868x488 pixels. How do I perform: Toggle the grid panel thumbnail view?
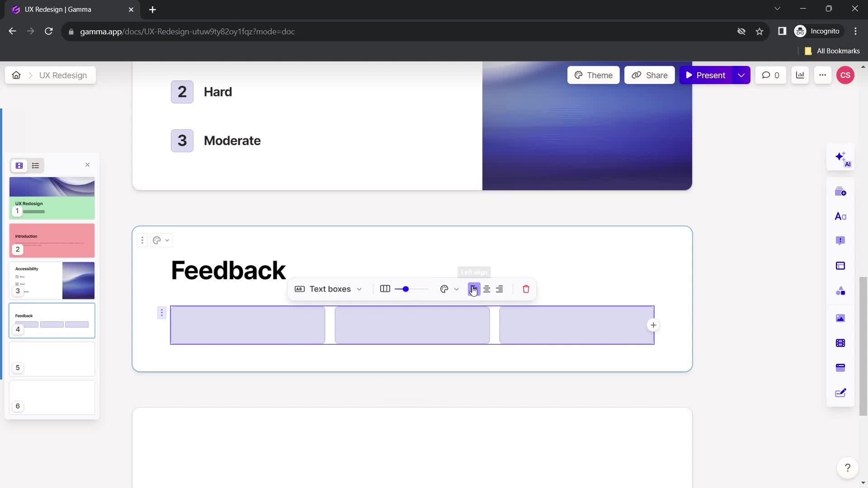click(19, 165)
